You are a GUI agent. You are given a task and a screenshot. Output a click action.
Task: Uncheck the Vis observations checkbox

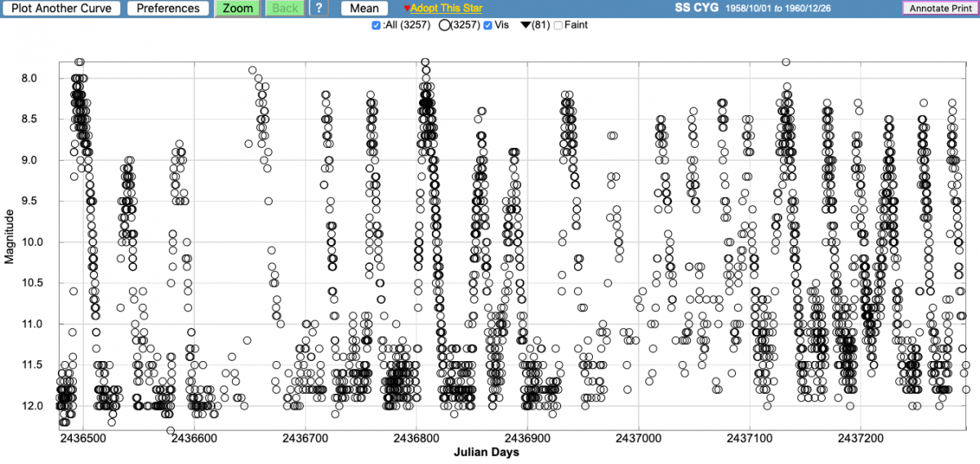(x=488, y=25)
